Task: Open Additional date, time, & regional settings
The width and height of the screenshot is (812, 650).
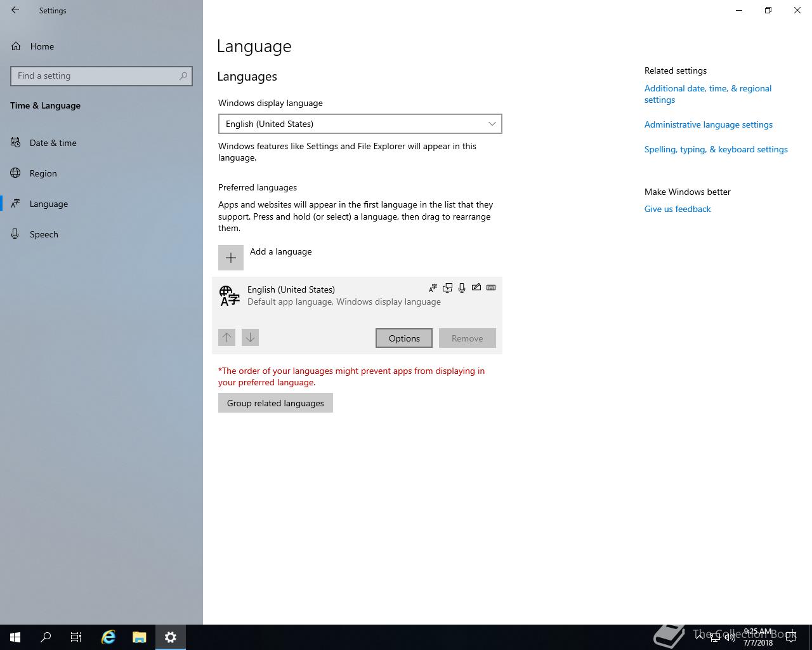Action: (708, 94)
